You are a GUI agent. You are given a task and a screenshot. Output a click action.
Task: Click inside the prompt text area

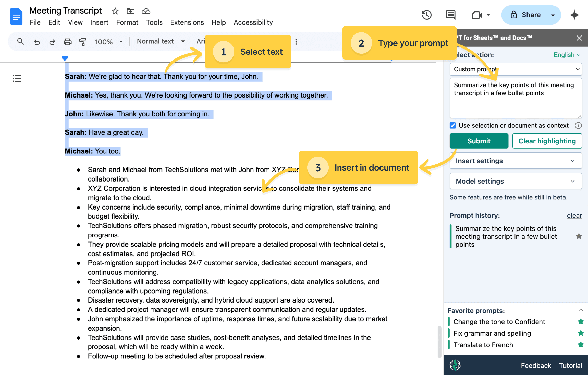pos(516,105)
